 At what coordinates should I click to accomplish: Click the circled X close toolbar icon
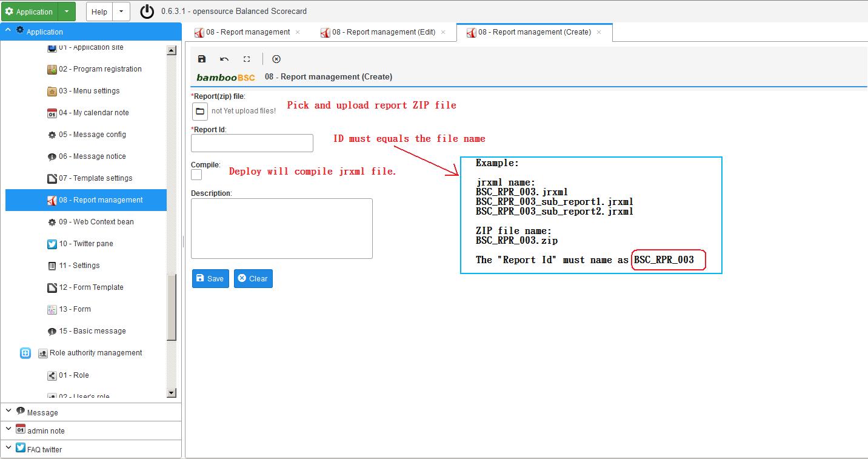pos(276,59)
